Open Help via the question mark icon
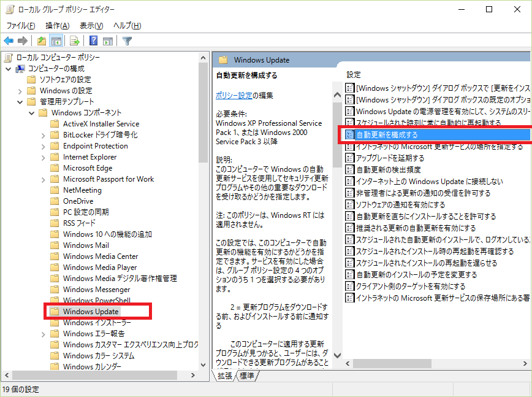This screenshot has height=397, width=532. (94, 41)
